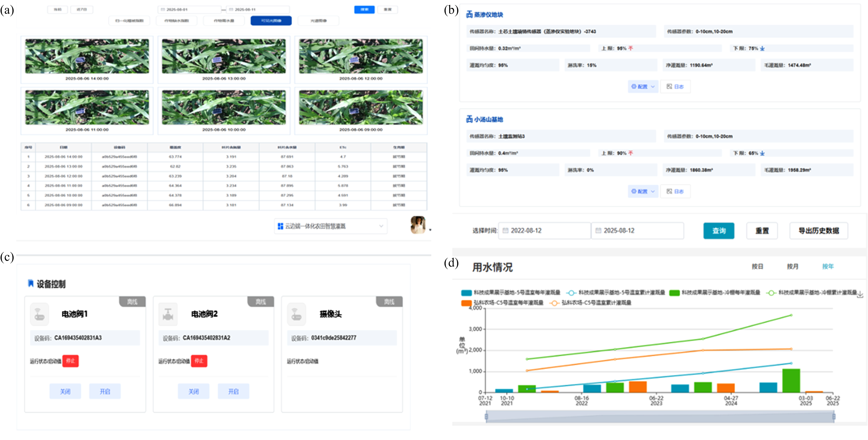Toggle the green 冷棚每年灌溉量 legend series
This screenshot has width=868, height=440.
click(x=674, y=293)
